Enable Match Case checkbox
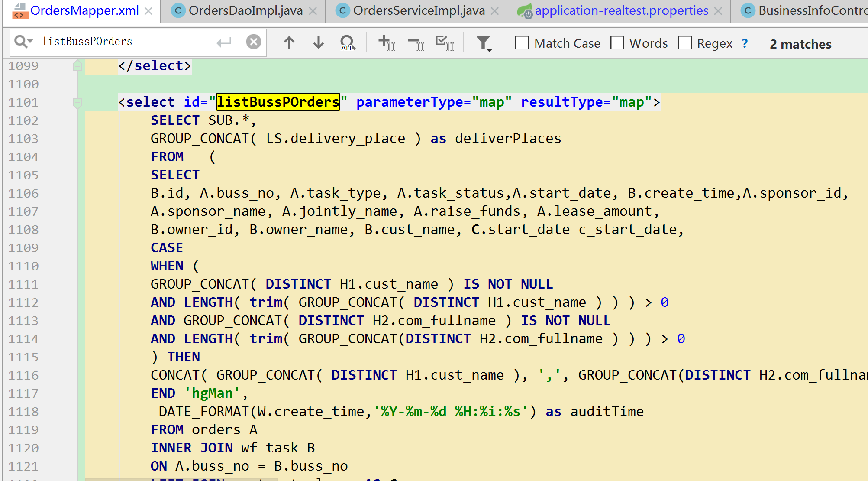 click(x=522, y=43)
